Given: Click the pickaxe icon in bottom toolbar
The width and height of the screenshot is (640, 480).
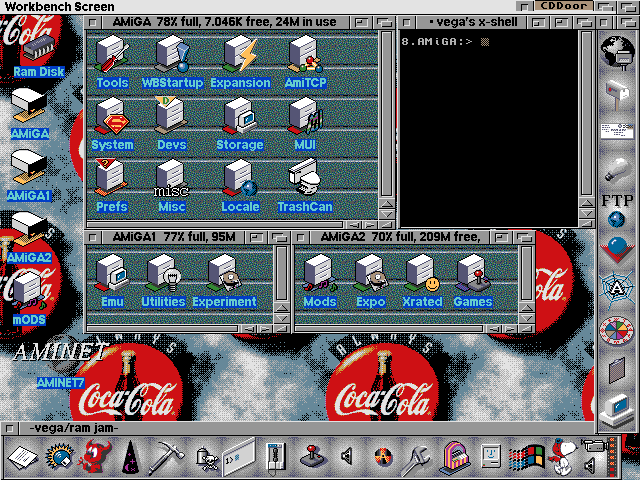Looking at the screenshot, I should [166, 457].
